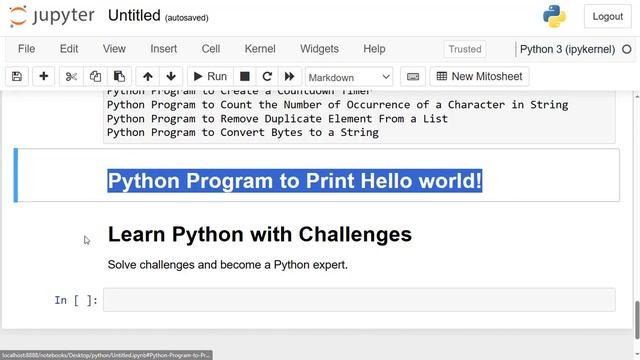Image resolution: width=640 pixels, height=360 pixels.
Task: Click the Python logo icon
Action: click(x=554, y=16)
